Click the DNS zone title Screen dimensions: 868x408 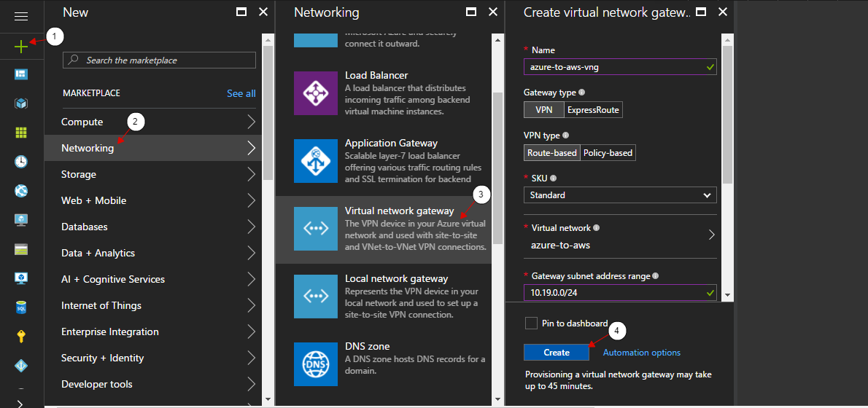(x=367, y=346)
